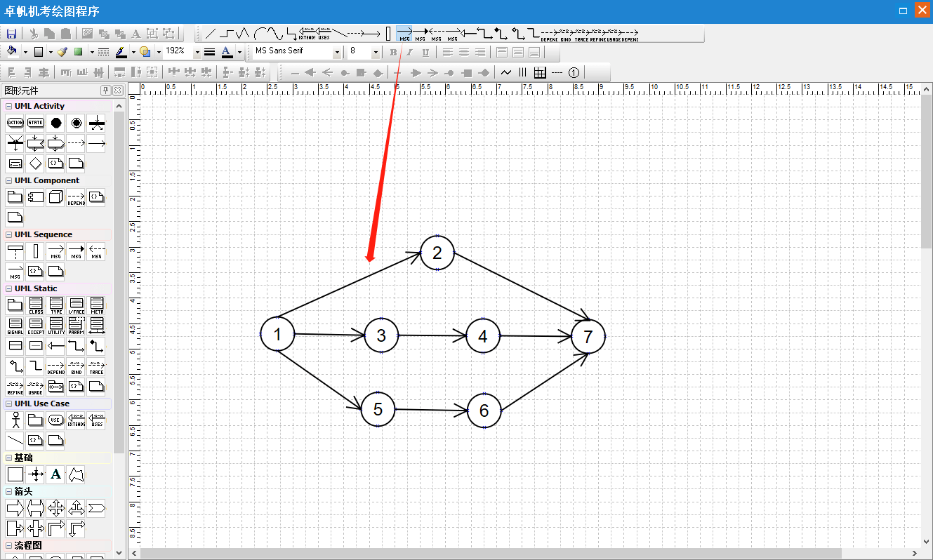Click node 7 circle on the canvas
This screenshot has height=560, width=933.
[588, 336]
